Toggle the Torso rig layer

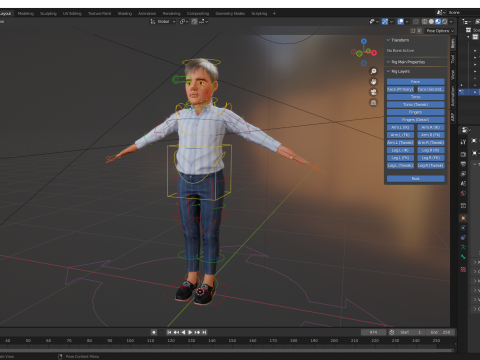(416, 97)
